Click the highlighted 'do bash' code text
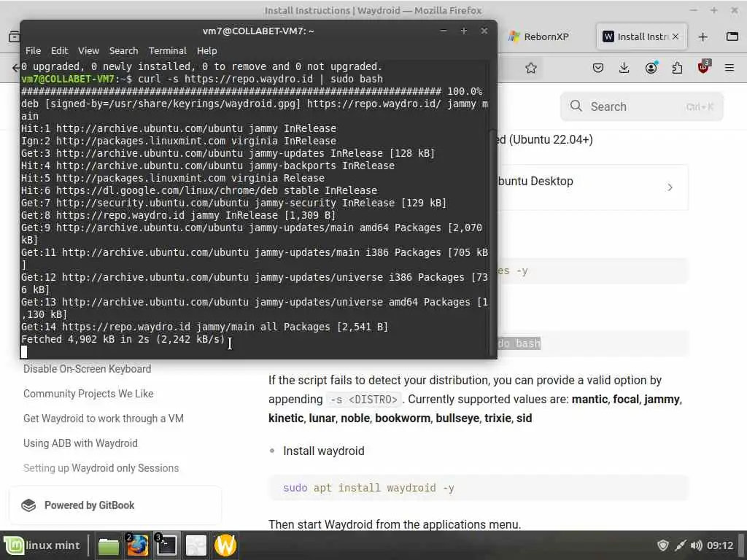 (519, 343)
